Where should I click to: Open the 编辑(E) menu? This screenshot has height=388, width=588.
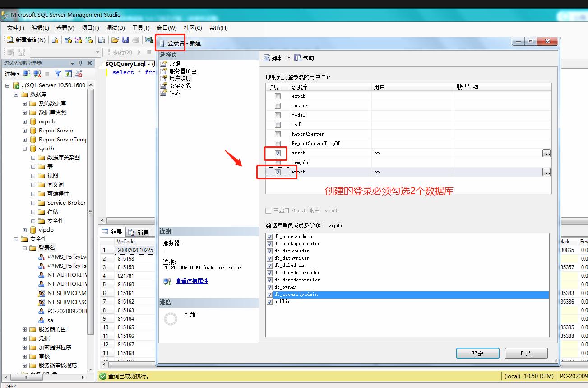pyautogui.click(x=40, y=28)
